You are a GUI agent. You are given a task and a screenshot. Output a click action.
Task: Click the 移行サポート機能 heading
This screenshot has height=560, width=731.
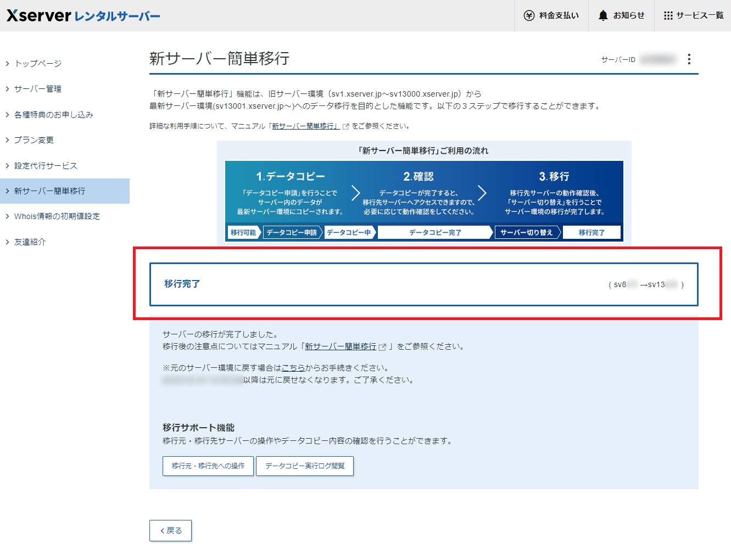(x=199, y=428)
